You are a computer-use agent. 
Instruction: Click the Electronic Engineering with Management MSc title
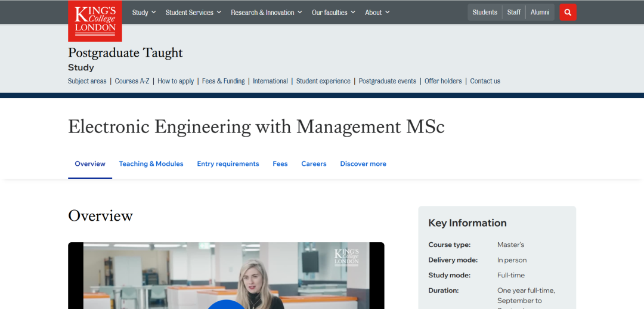pyautogui.click(x=256, y=126)
